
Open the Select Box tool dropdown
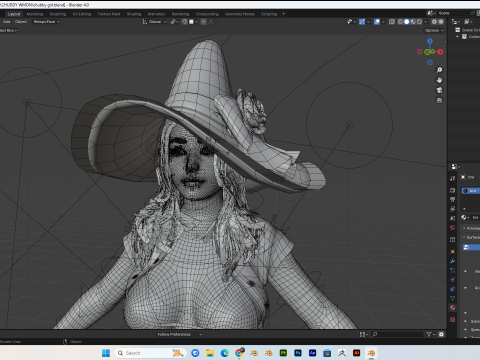point(9,30)
